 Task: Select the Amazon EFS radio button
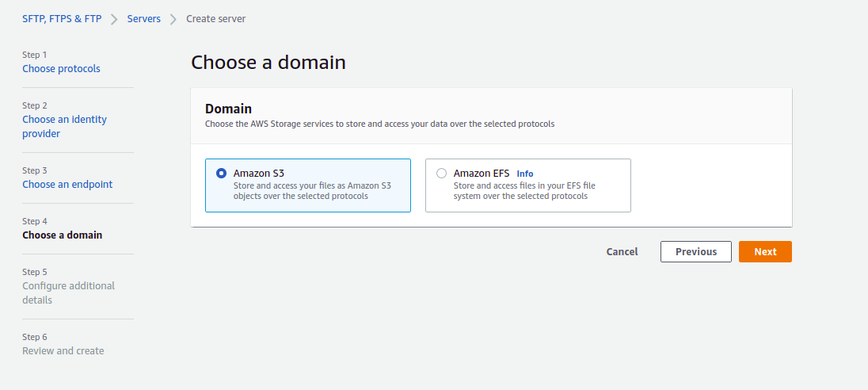tap(441, 174)
